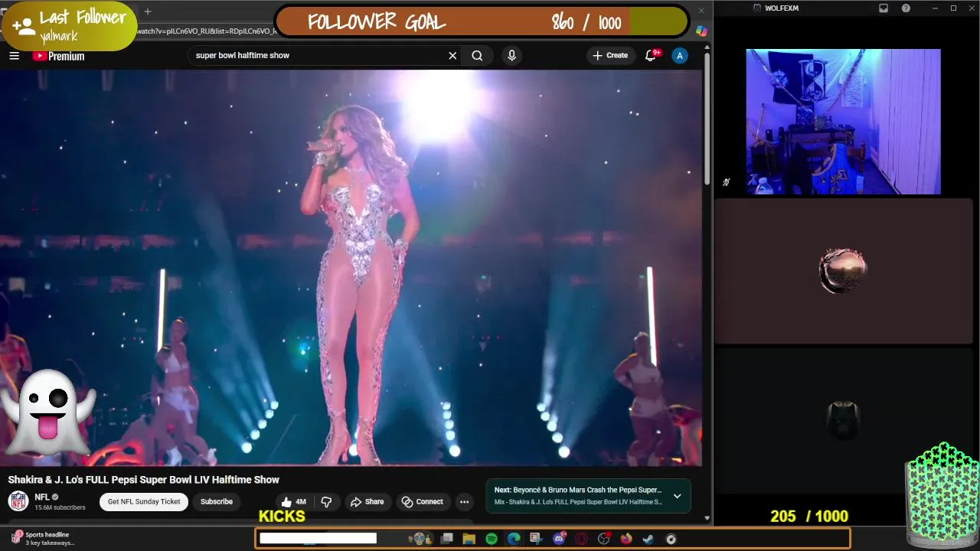Open the help icon in WOLFEXM window
The image size is (980, 551).
906,8
